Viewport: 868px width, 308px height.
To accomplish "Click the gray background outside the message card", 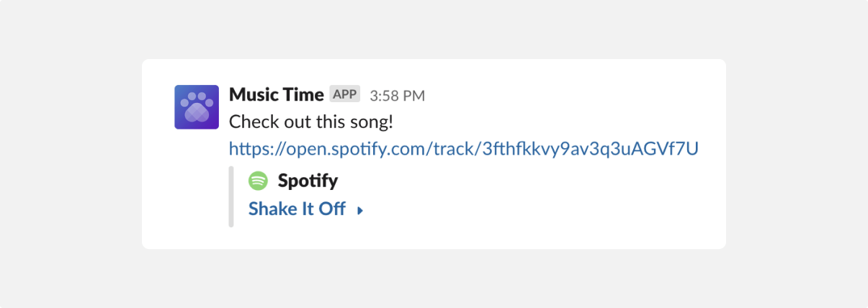I will click(72, 154).
